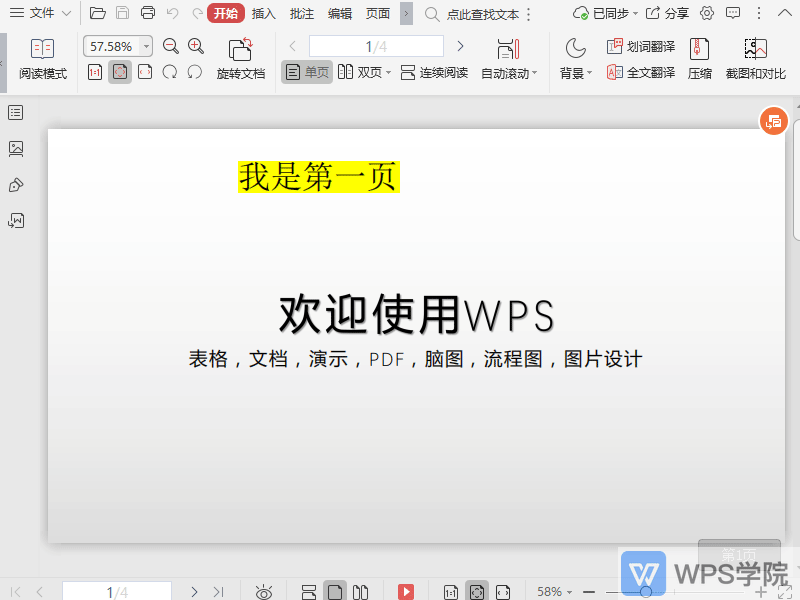The image size is (800, 600).
Task: Toggle eye protection mode in status bar
Action: coord(264,592)
